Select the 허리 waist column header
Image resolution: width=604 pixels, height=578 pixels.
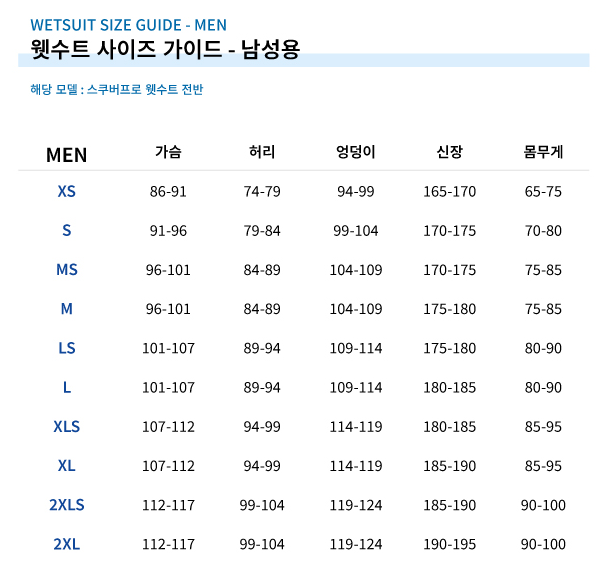pos(262,152)
